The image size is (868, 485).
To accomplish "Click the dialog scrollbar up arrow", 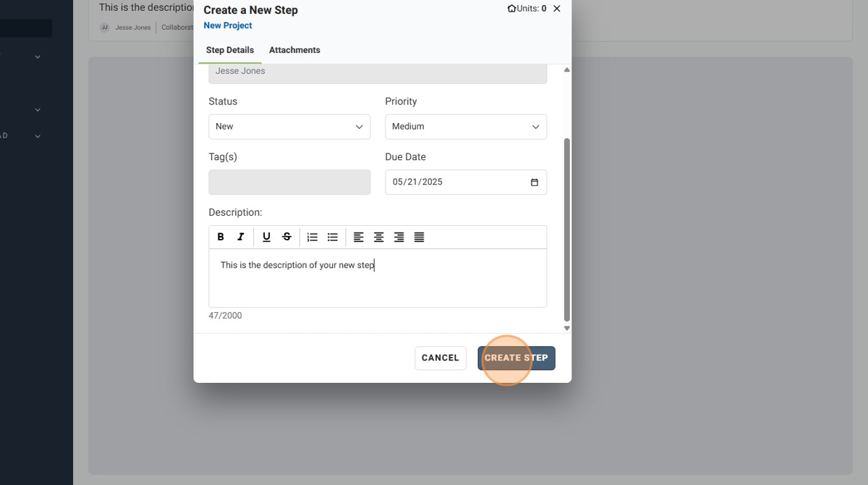I will [567, 69].
